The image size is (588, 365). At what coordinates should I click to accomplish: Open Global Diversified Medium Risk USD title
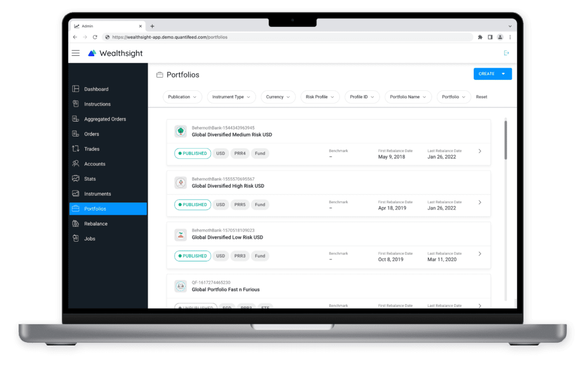click(232, 134)
